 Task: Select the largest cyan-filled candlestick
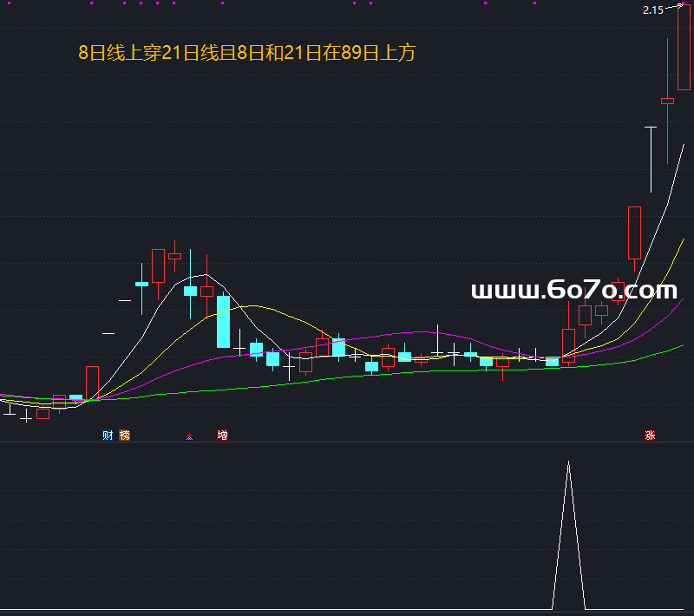[x=224, y=322]
